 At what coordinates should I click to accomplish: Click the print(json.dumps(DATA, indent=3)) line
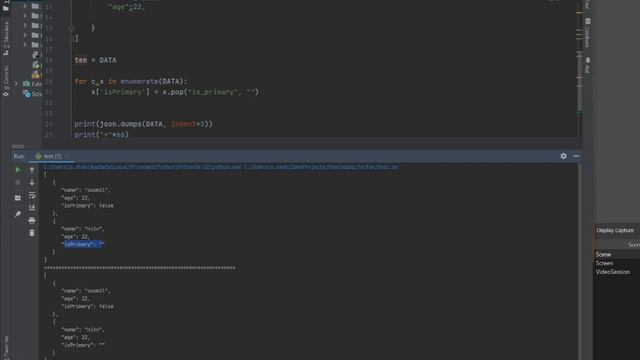[143, 124]
